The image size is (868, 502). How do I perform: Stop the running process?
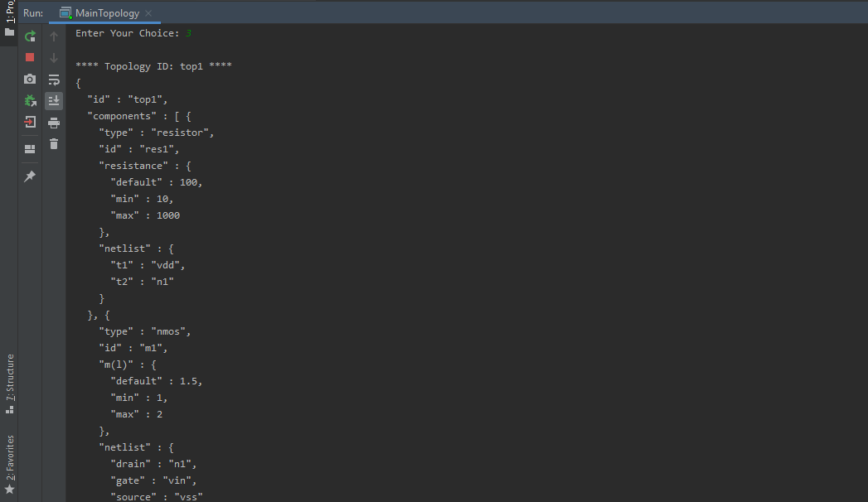click(30, 57)
